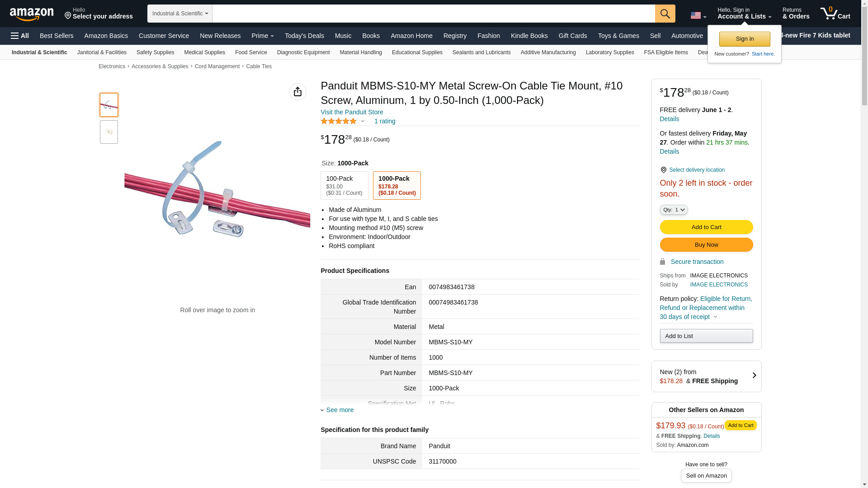Open Industrial & Scientific search category dropdown
This screenshot has width=868, height=488.
click(179, 14)
